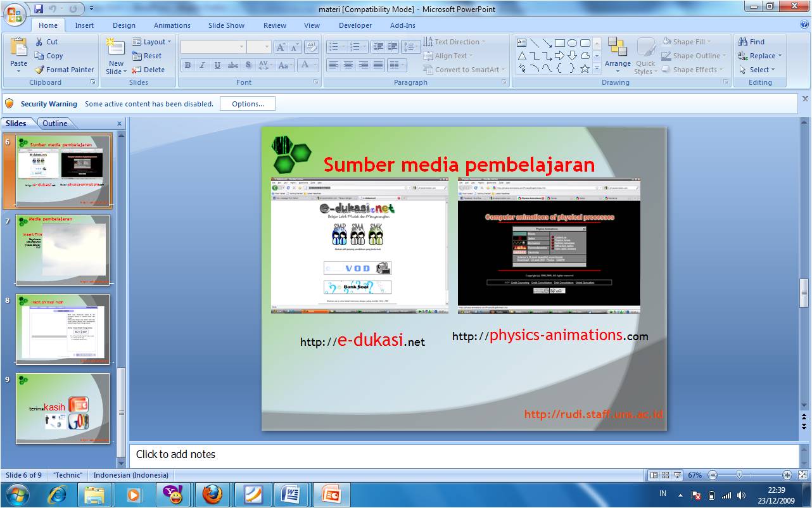Close the Slides pane
This screenshot has height=508, width=812.
coord(119,124)
